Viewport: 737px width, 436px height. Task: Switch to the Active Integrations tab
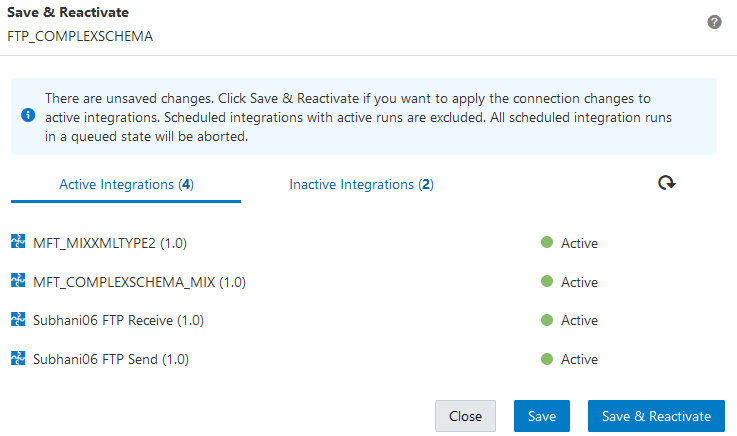point(126,185)
